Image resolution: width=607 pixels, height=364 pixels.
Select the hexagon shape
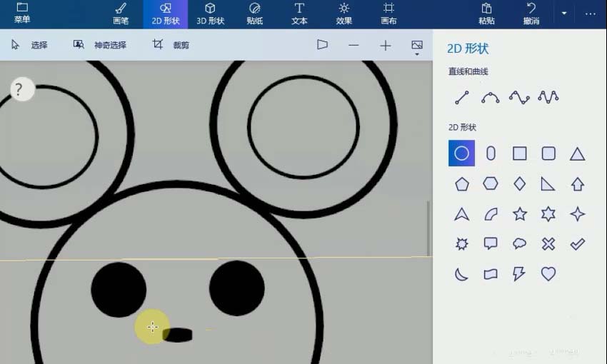point(491,183)
